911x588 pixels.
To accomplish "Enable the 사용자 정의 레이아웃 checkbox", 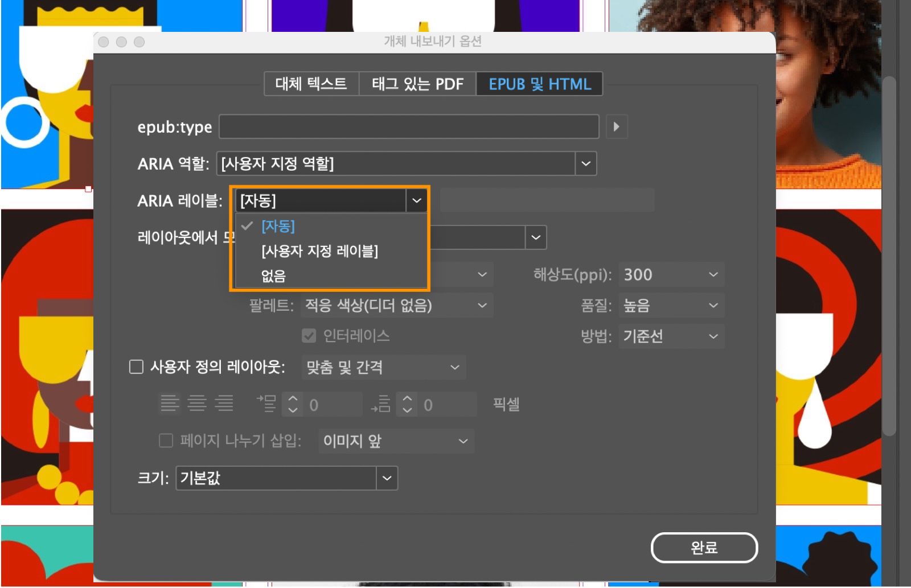I will 136,367.
